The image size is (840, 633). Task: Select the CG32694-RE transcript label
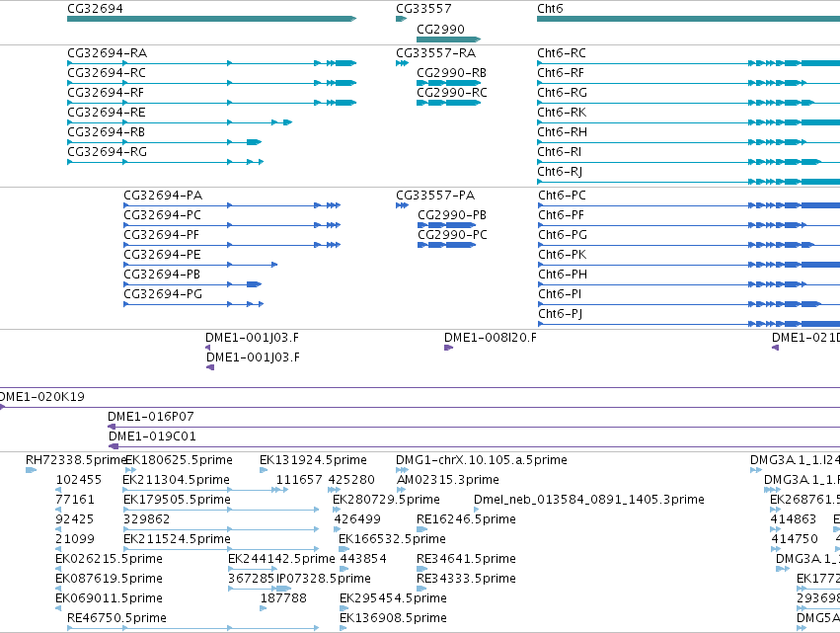point(106,113)
